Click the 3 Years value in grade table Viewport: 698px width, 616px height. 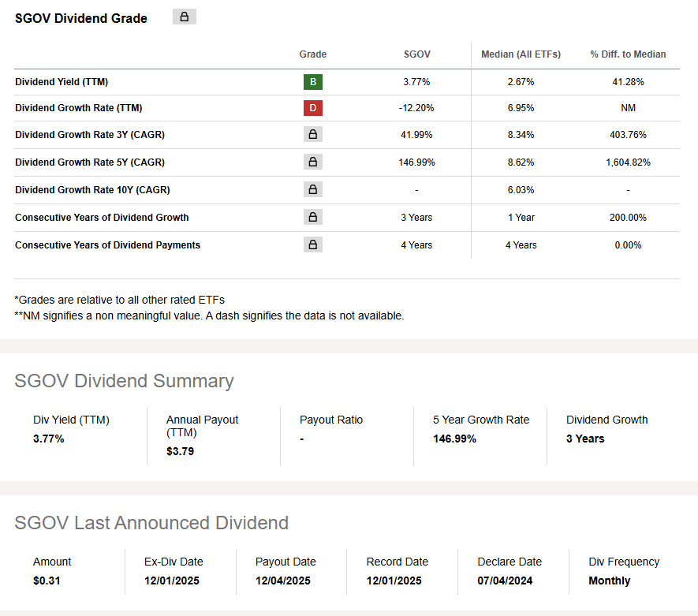coord(416,217)
